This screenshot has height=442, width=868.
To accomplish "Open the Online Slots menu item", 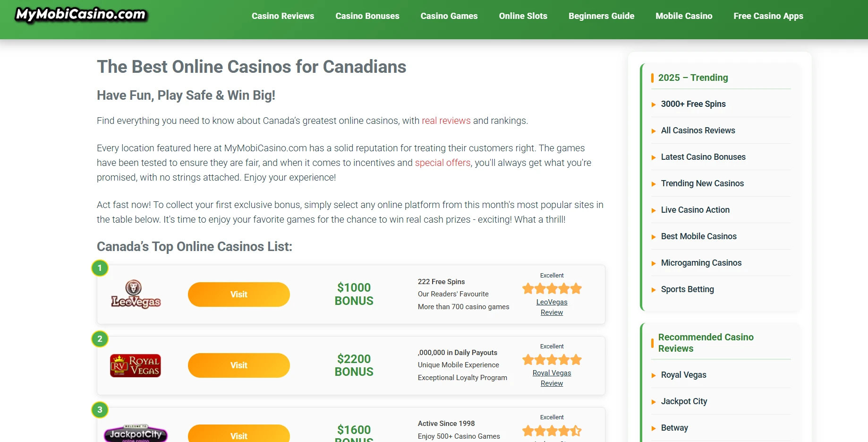I will pyautogui.click(x=523, y=16).
